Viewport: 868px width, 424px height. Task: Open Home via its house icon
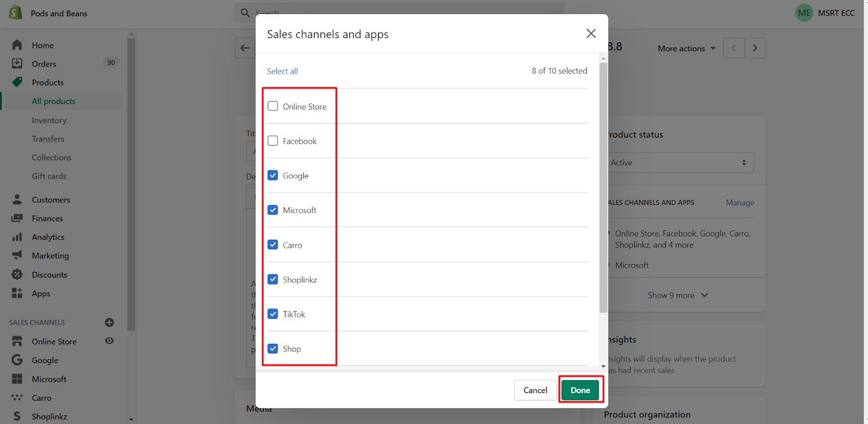(x=17, y=45)
